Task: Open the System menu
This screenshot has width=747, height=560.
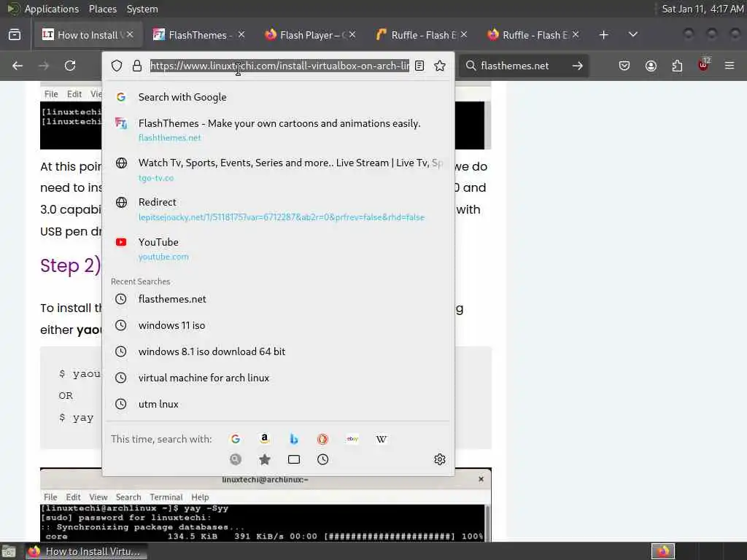Action: [142, 9]
